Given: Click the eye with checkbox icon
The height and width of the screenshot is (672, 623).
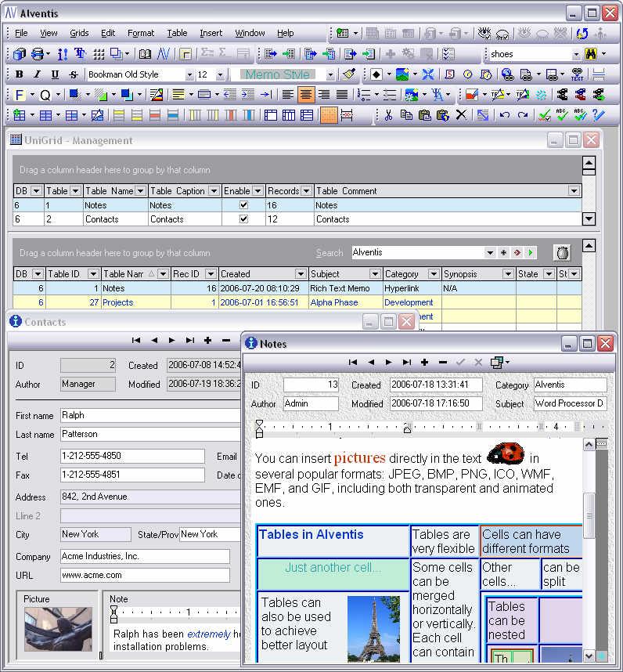Looking at the screenshot, I should [484, 33].
